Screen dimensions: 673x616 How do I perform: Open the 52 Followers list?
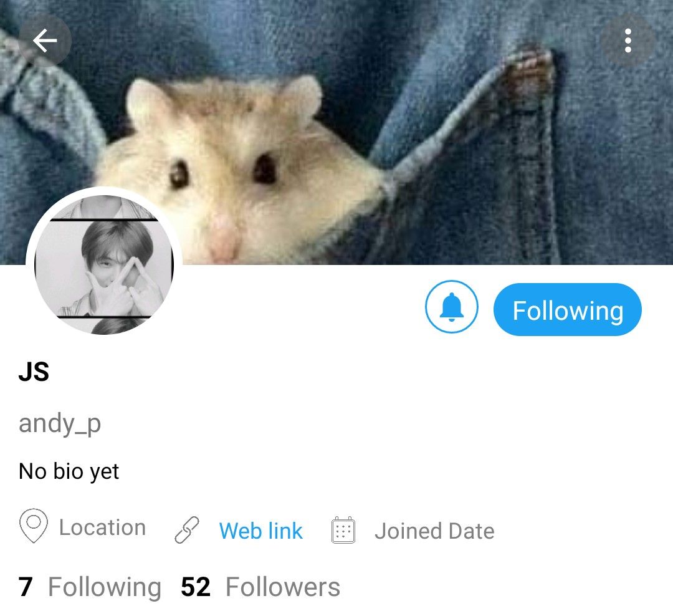(260, 587)
